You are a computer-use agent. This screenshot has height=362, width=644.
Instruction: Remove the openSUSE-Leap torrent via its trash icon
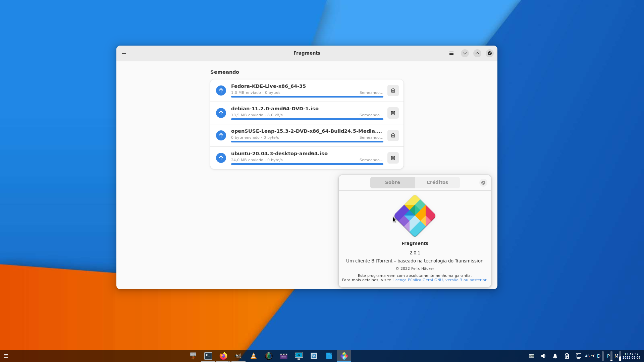coord(393,135)
